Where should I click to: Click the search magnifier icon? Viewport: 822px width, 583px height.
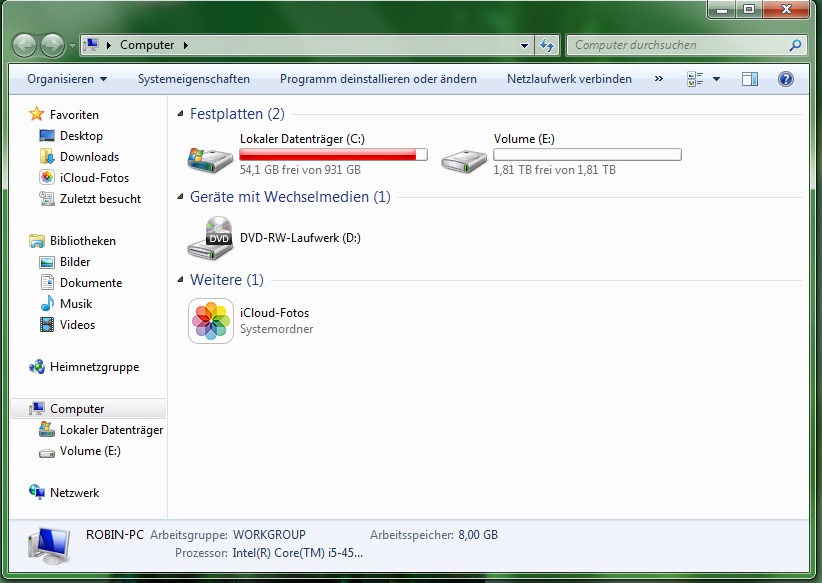(795, 46)
